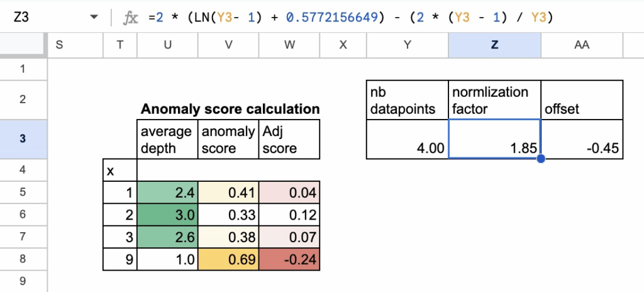Click the fx function icon in formula bar
This screenshot has height=292, width=644.
[130, 18]
